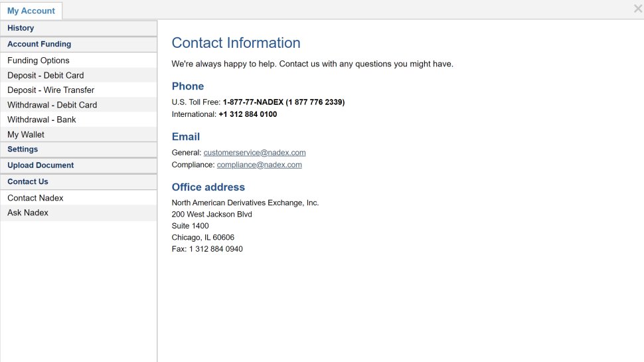Expand the Settings section
The width and height of the screenshot is (644, 362).
point(78,149)
